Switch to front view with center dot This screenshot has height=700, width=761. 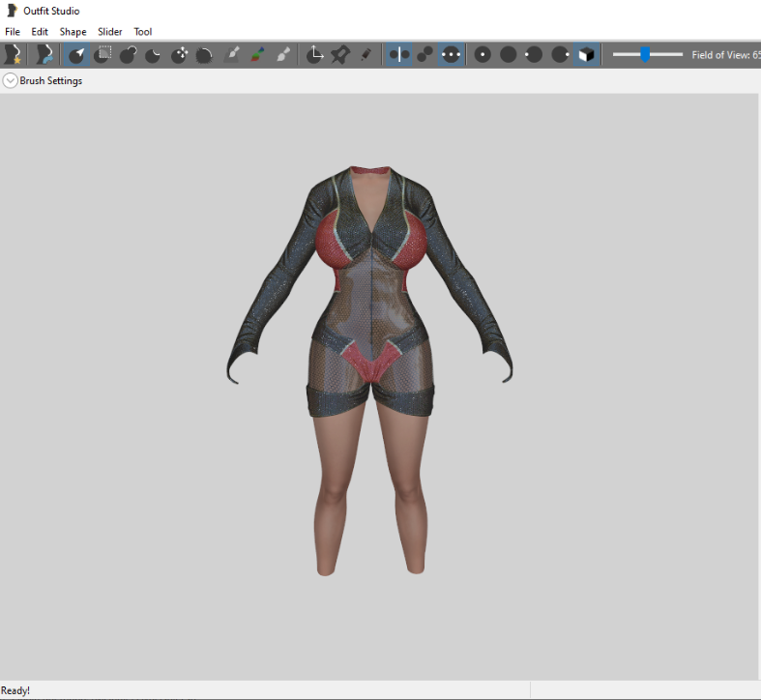(x=483, y=54)
